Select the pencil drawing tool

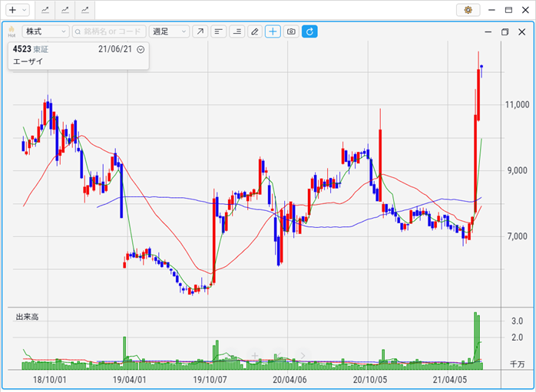click(x=255, y=31)
